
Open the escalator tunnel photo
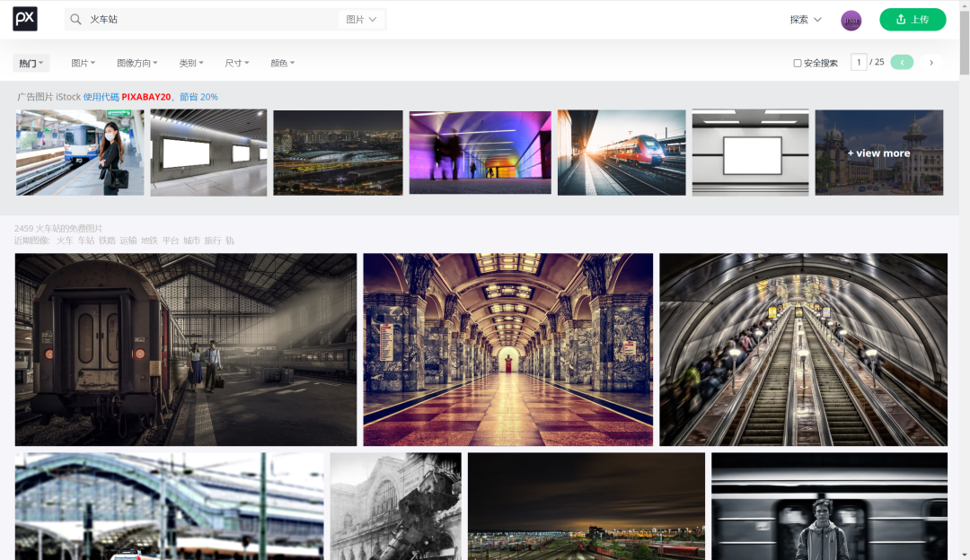pos(803,349)
